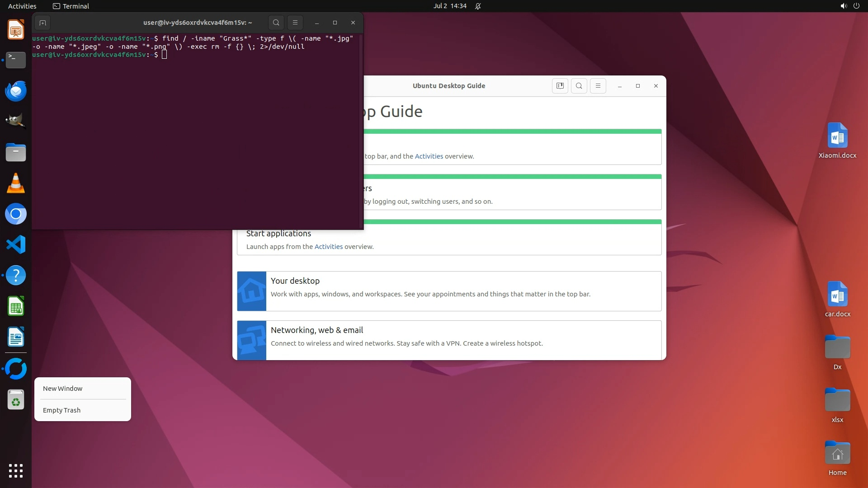Click the terminal search icon
The height and width of the screenshot is (488, 868).
click(276, 23)
